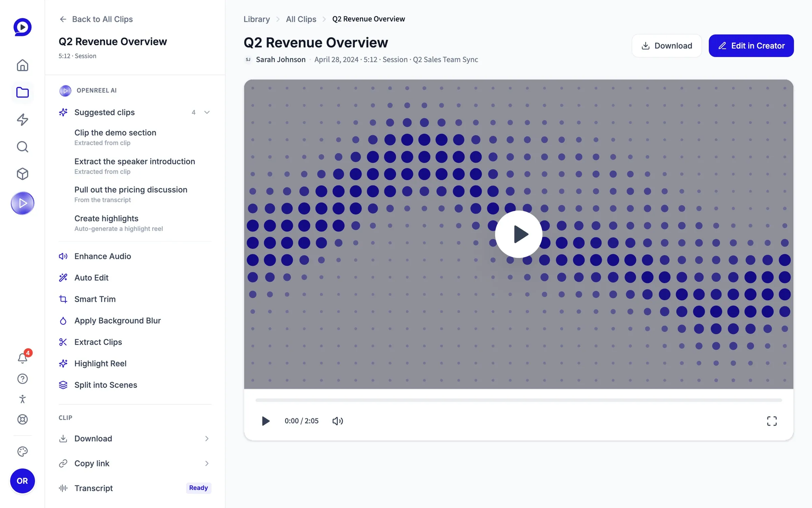Seek on the video progress bar

click(x=518, y=400)
